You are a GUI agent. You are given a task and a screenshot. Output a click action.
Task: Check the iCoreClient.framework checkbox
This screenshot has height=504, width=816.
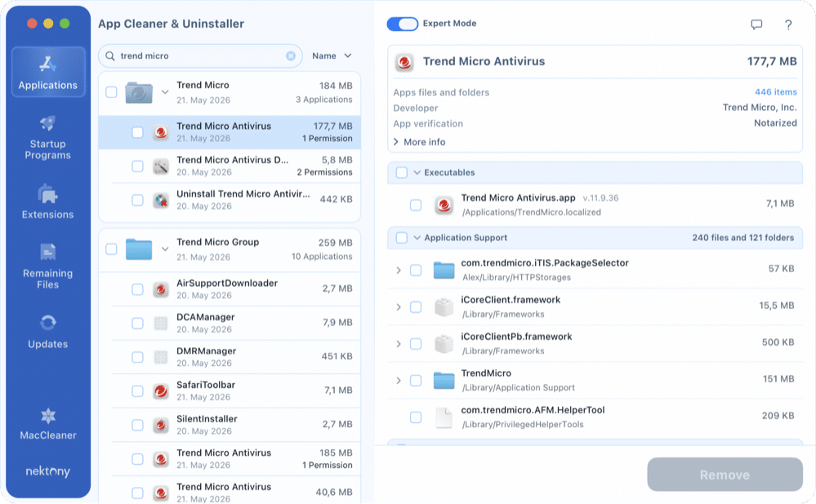(x=415, y=306)
